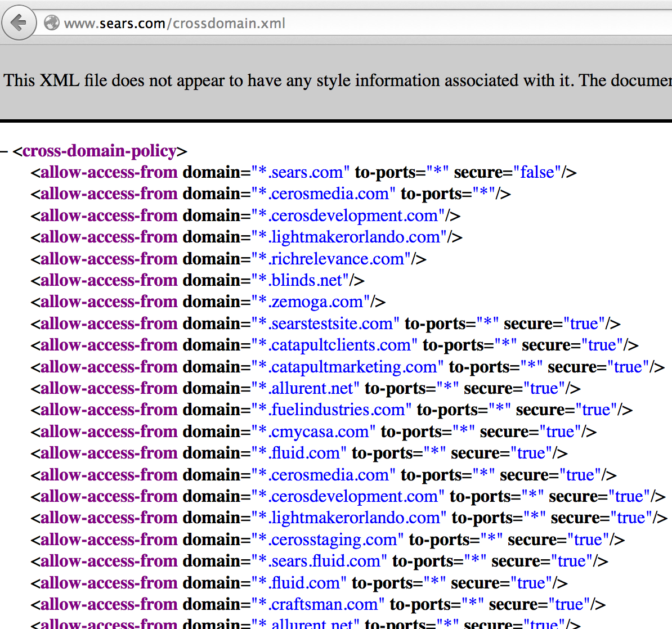
Task: Click the secure="true" value on searstestsite row
Action: (585, 324)
